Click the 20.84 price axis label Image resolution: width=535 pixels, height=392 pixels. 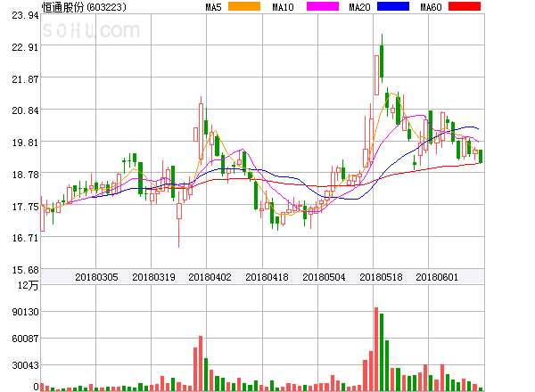pos(25,110)
